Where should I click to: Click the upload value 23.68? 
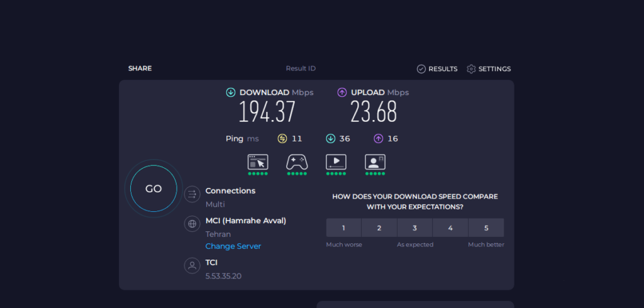coord(374,112)
